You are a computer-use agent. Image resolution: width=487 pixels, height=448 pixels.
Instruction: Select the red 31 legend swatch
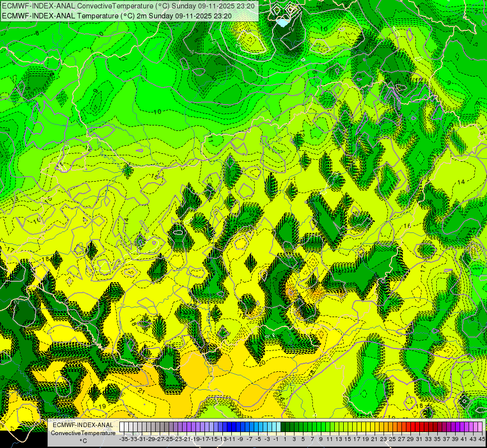(x=417, y=427)
